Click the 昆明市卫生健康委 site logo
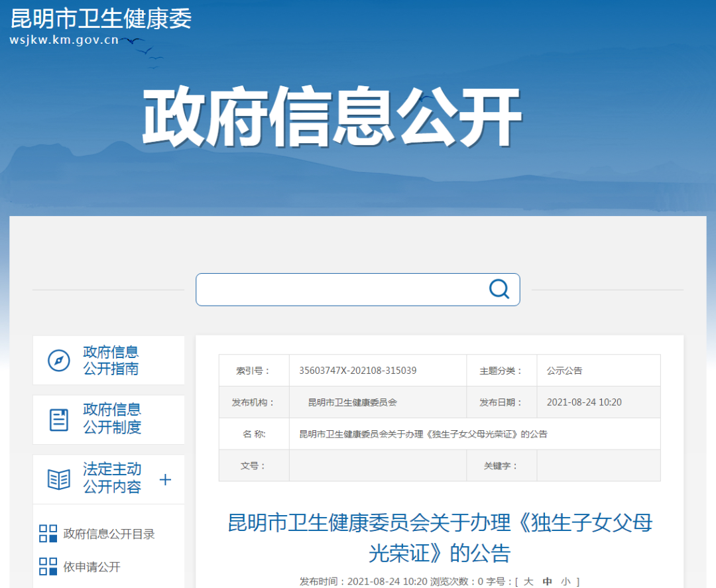 click(x=99, y=20)
